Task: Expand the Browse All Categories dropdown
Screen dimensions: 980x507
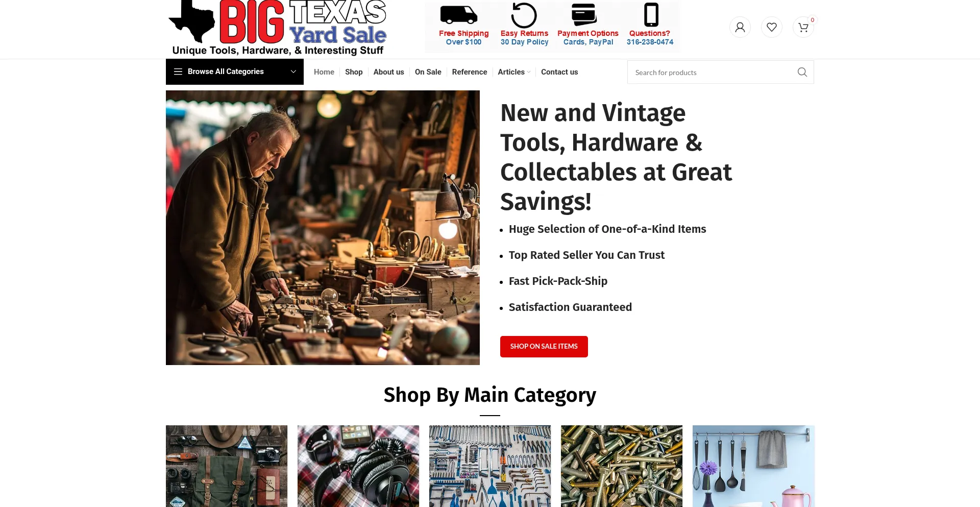Action: (235, 71)
